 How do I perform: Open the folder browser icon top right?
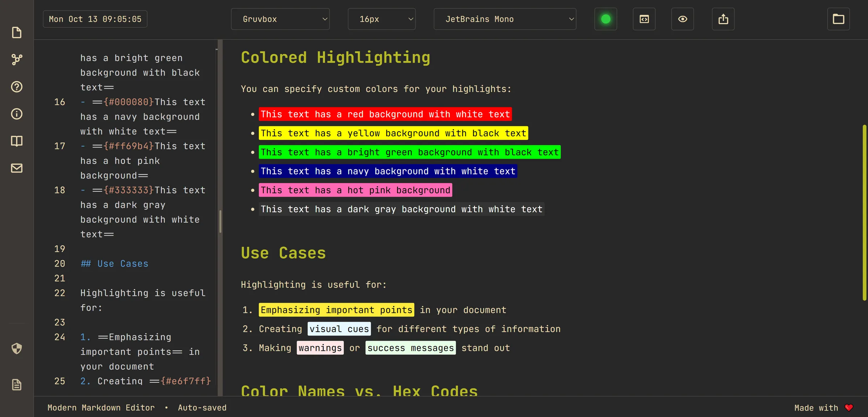838,19
